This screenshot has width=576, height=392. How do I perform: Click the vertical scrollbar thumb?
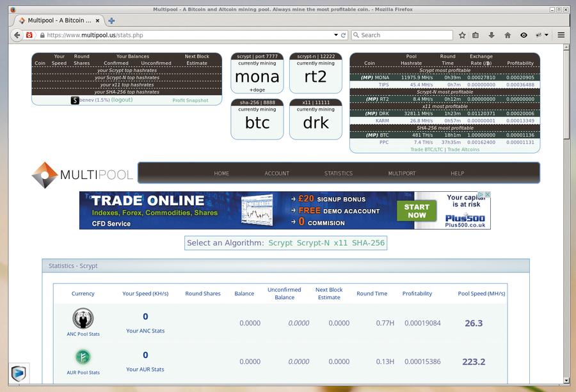point(566,93)
